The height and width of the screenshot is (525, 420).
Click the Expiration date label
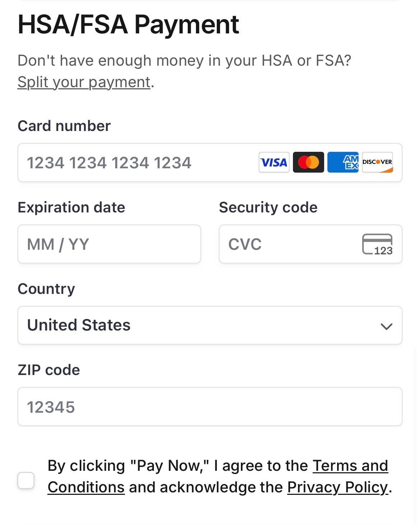[x=71, y=207]
